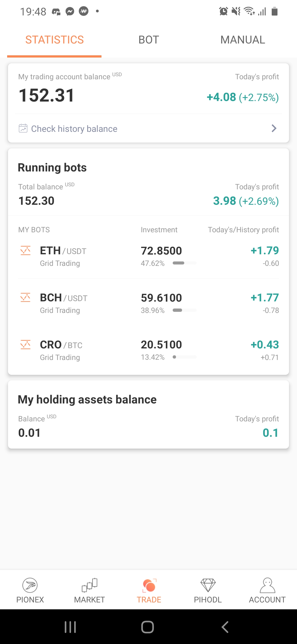Open the PIHODL diamond icon

(208, 585)
